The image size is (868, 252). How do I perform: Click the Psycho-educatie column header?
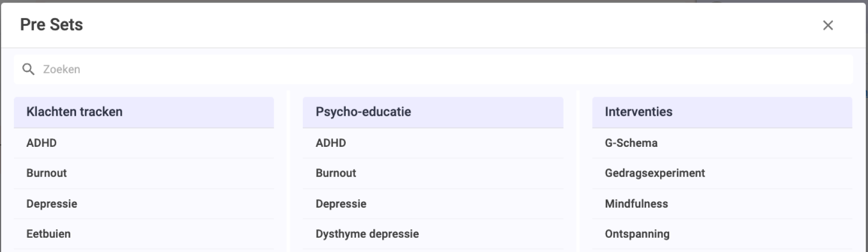pyautogui.click(x=433, y=112)
